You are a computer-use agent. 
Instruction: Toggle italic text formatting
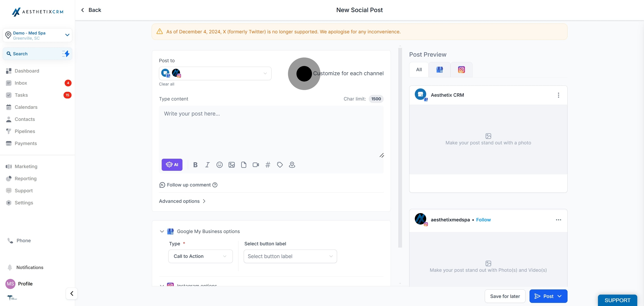(207, 165)
